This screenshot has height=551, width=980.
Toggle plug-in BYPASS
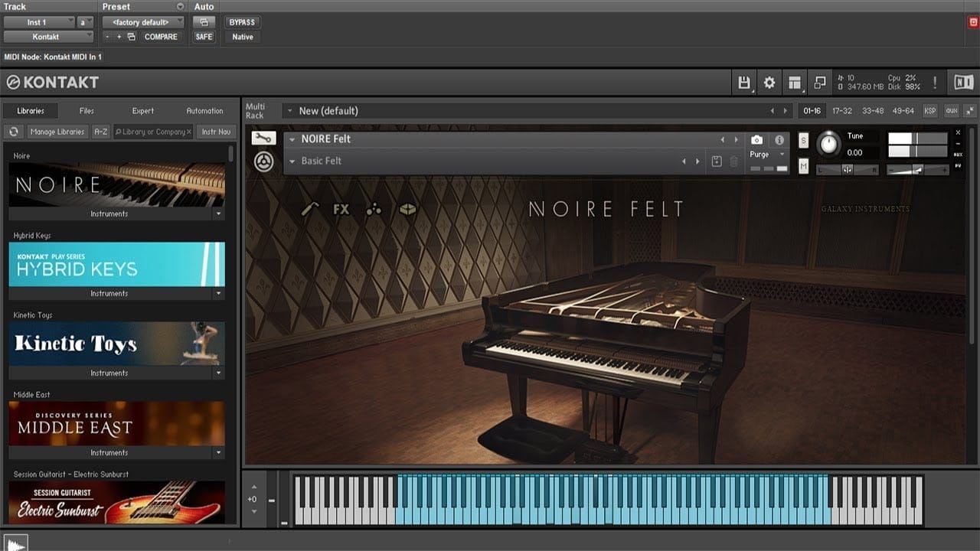[x=242, y=22]
